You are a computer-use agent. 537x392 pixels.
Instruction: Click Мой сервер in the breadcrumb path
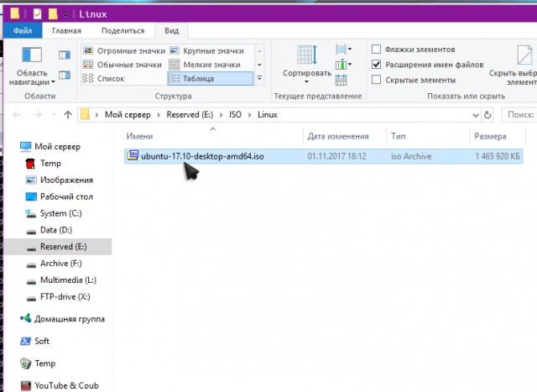128,114
